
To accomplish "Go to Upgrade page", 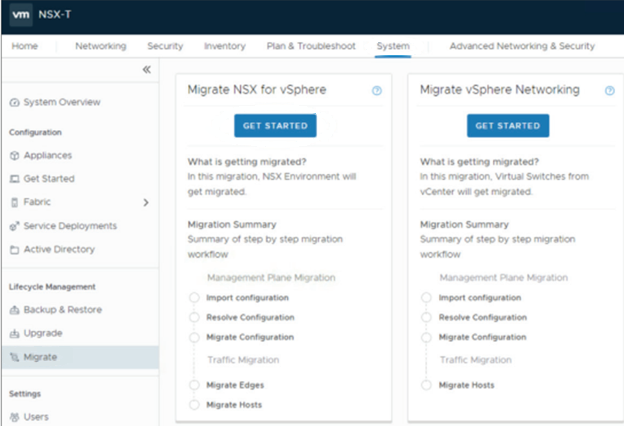I will click(x=43, y=333).
